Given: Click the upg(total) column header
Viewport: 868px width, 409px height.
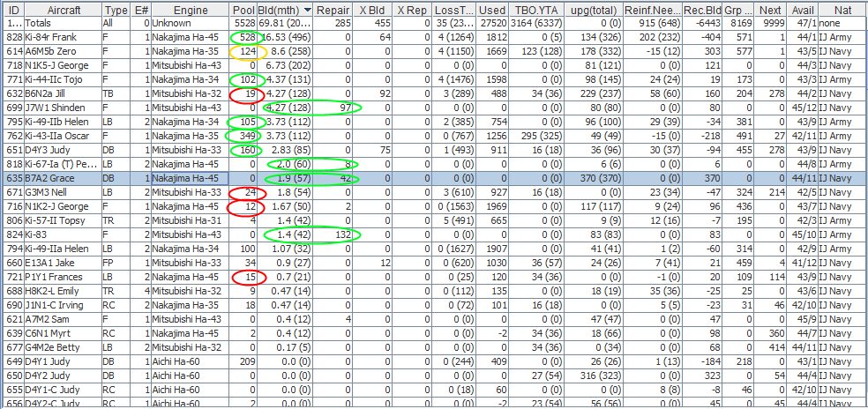Looking at the screenshot, I should tap(594, 10).
